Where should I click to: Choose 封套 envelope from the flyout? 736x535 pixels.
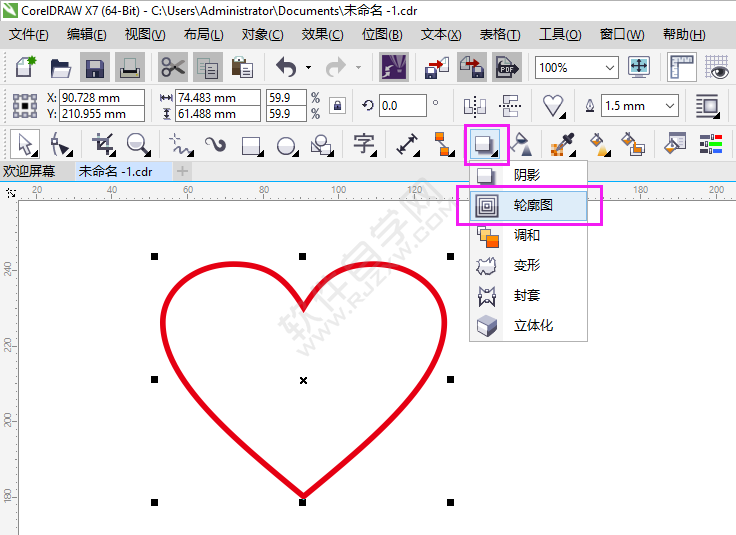click(529, 296)
